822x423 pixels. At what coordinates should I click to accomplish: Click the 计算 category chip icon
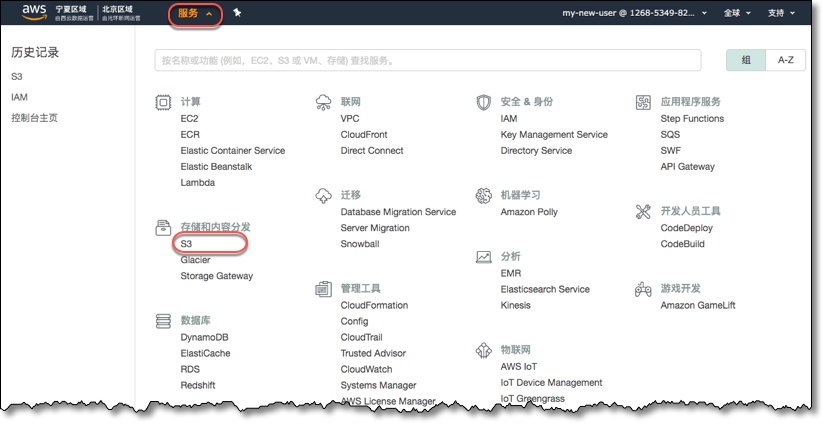click(x=164, y=102)
